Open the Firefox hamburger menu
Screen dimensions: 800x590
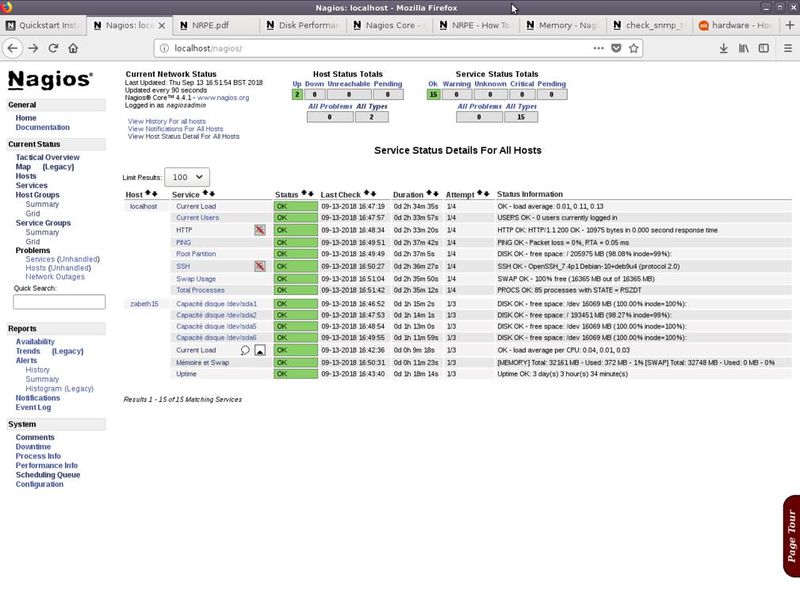pos(787,48)
